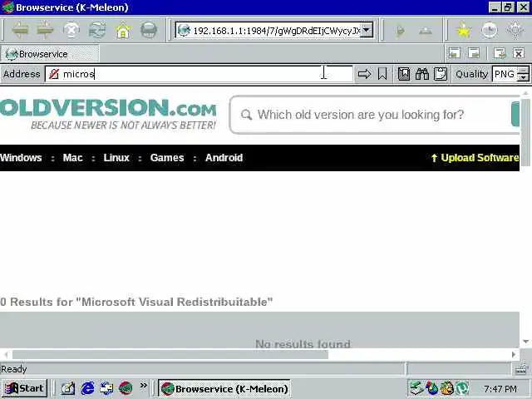
Task: Click the vertical scrollbar down arrow
Action: point(525,342)
